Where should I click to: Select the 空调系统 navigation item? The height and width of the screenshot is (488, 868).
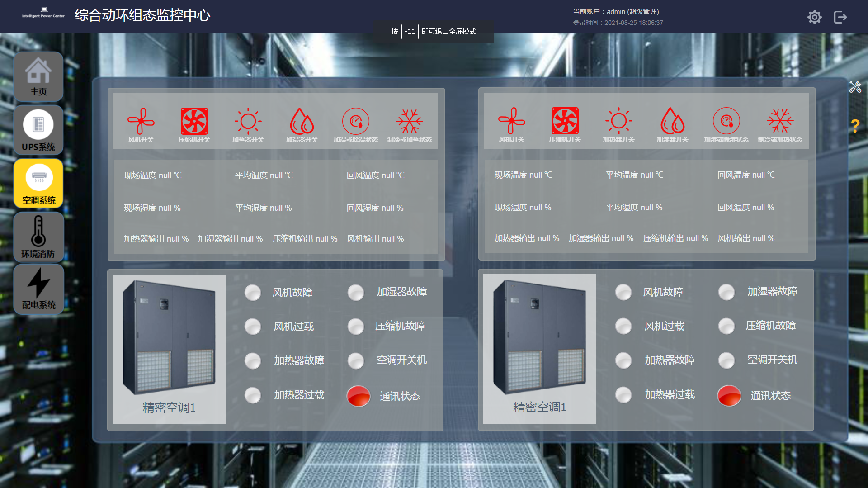38,184
